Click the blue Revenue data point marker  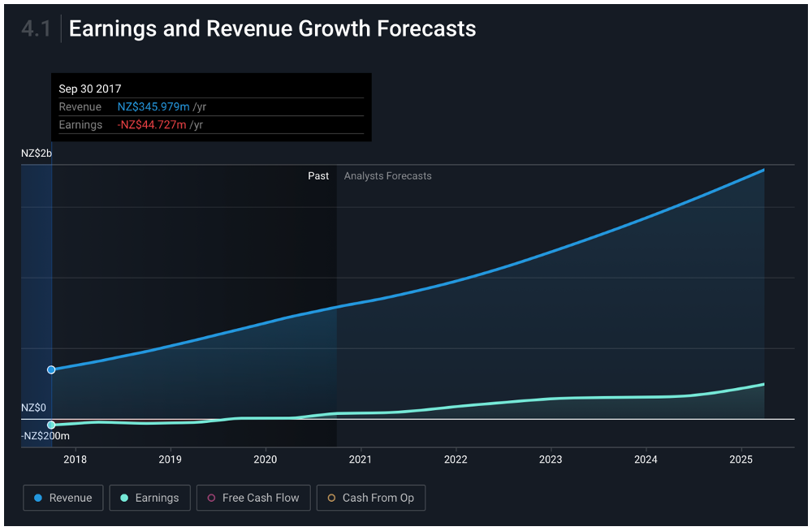coord(51,369)
